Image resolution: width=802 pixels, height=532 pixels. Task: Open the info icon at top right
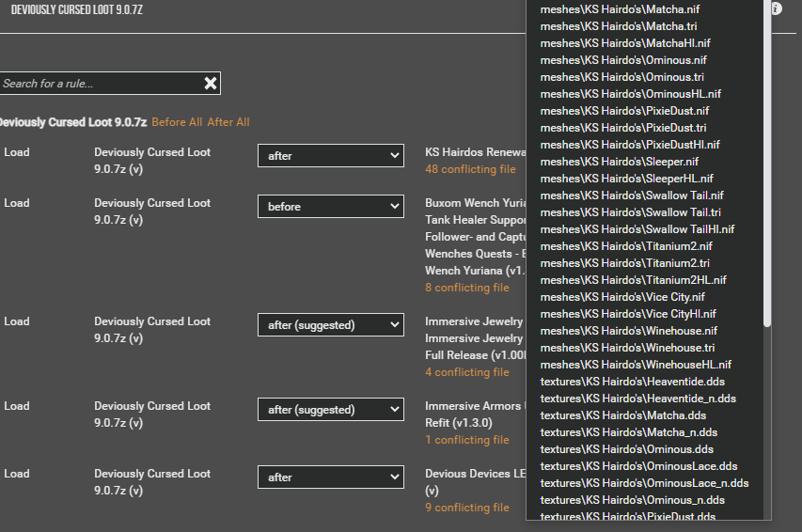point(777,8)
